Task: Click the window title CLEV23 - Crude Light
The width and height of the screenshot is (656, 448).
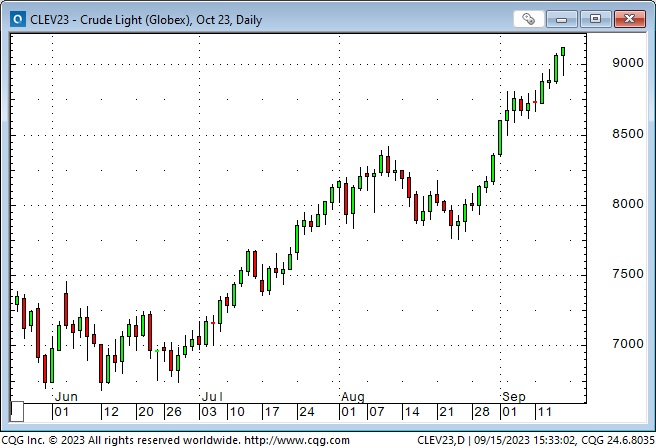Action: tap(146, 20)
